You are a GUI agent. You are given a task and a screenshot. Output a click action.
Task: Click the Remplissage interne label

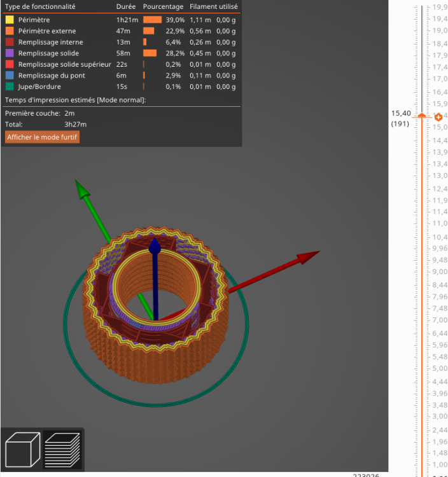[50, 42]
